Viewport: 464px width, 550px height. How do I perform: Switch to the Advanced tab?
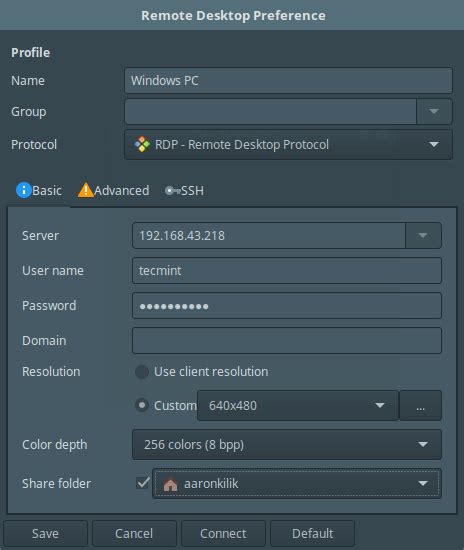113,190
